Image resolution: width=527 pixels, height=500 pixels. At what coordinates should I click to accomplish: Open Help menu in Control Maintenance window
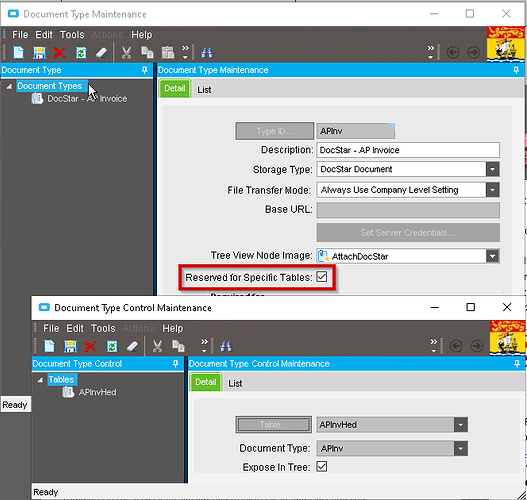[x=172, y=328]
